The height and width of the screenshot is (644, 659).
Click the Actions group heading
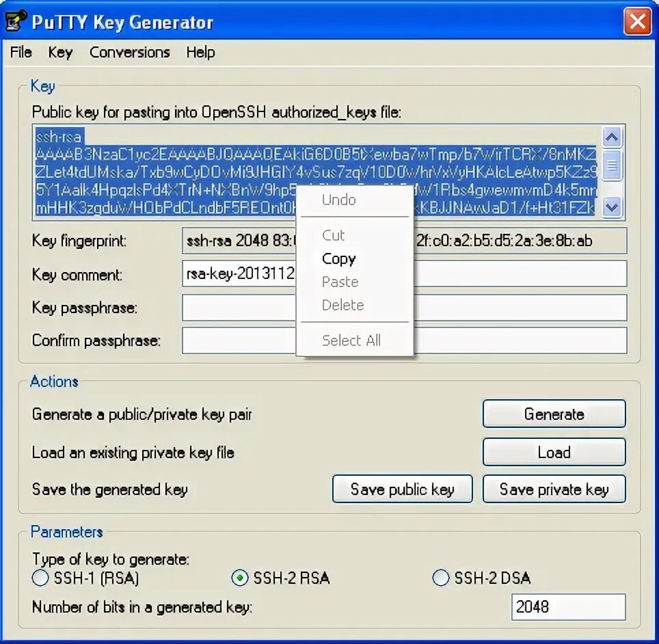[54, 381]
